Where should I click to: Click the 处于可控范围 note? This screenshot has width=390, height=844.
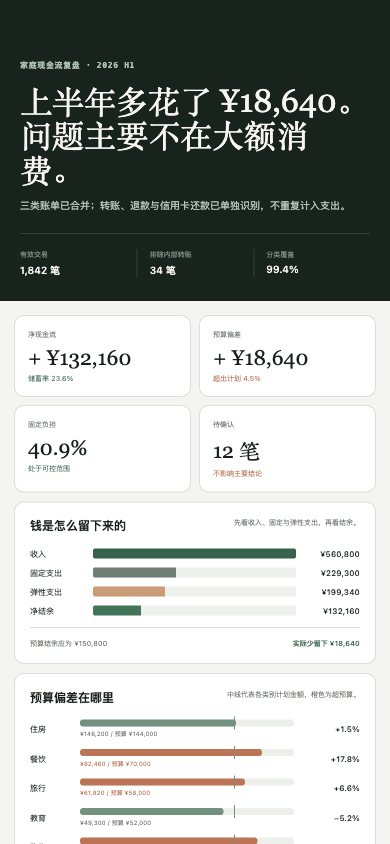click(49, 468)
